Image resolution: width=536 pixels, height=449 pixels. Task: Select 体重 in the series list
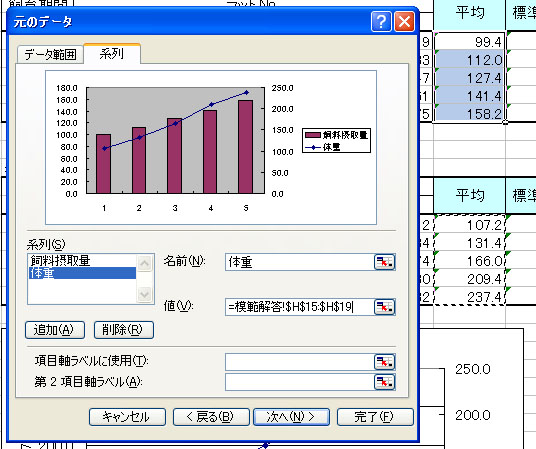[x=82, y=273]
